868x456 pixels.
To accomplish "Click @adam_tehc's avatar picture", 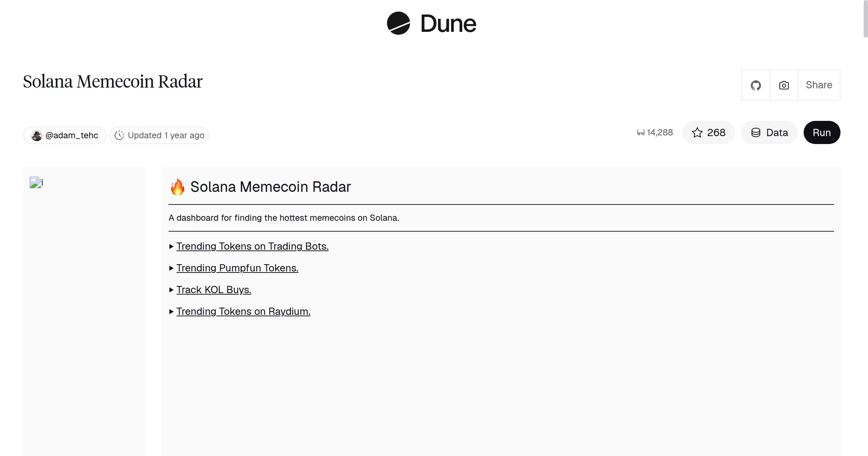I will click(x=37, y=135).
